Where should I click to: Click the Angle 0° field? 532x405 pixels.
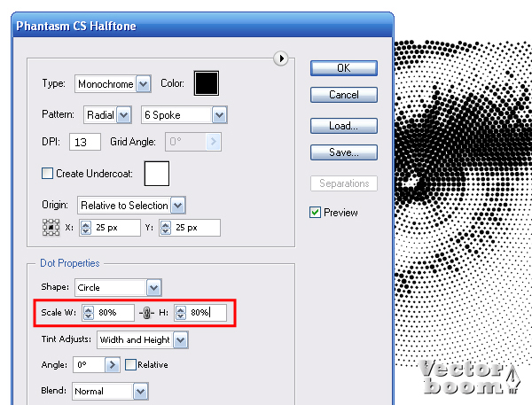(89, 365)
